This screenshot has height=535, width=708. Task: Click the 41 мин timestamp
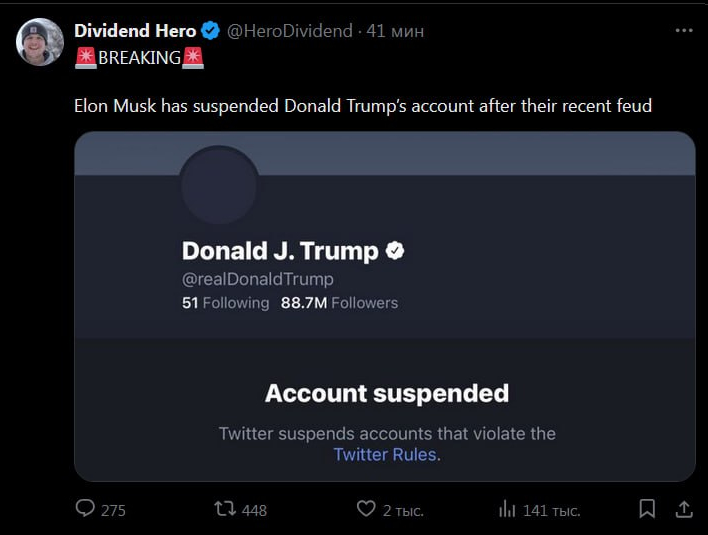(x=395, y=31)
